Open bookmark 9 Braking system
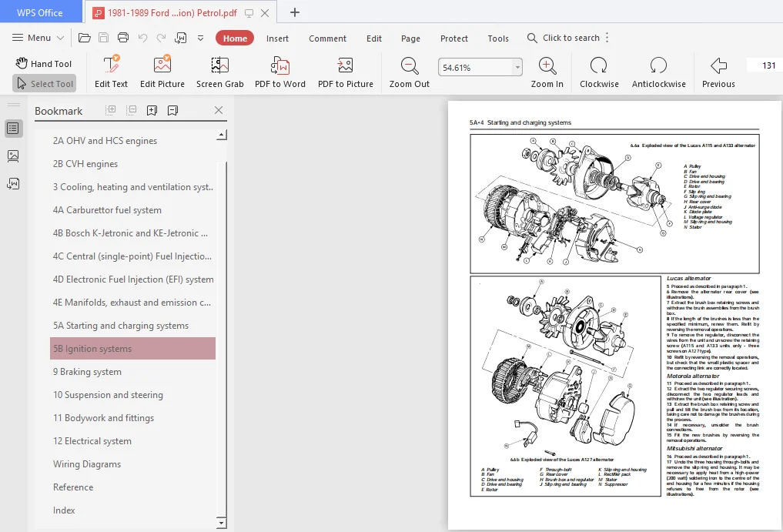 tap(88, 372)
